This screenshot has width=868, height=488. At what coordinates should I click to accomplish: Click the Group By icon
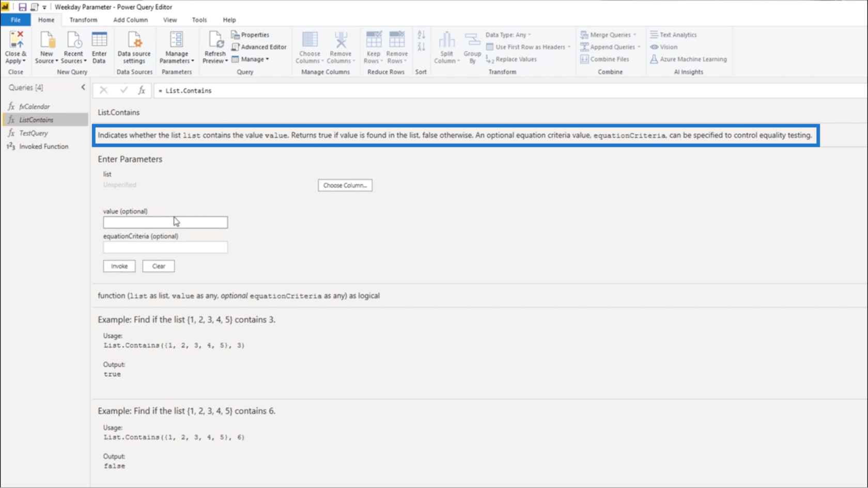[472, 40]
